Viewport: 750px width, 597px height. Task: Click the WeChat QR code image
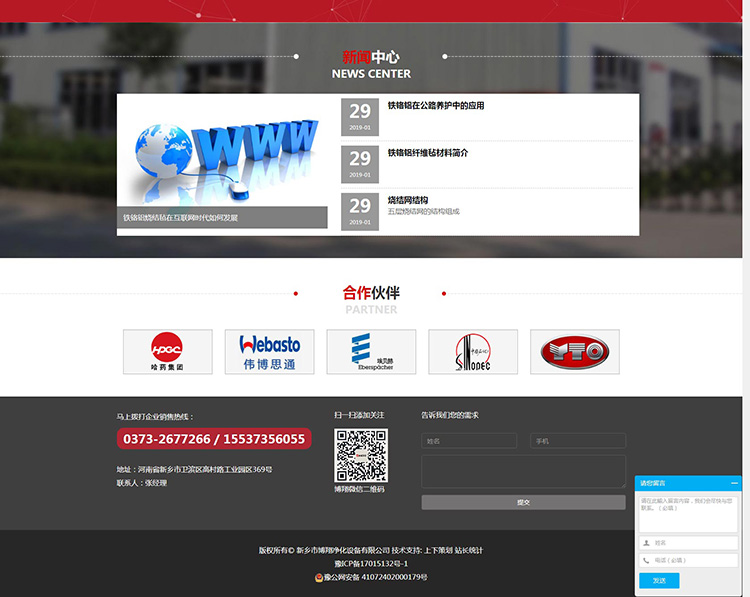click(361, 455)
